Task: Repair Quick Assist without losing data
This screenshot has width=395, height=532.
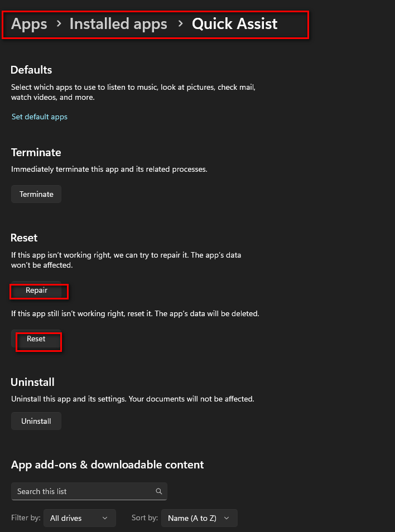Action: 37,290
